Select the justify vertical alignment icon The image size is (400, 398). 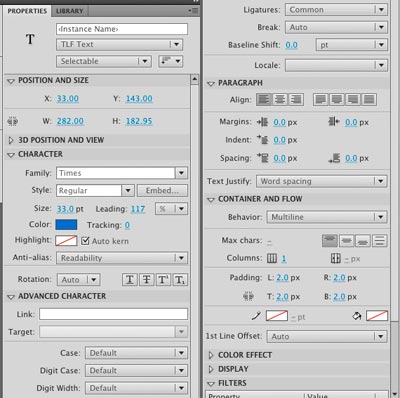[379, 241]
